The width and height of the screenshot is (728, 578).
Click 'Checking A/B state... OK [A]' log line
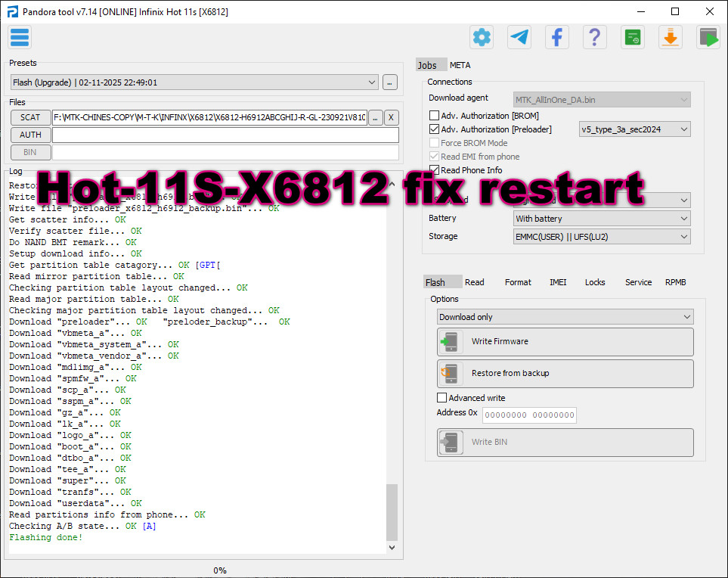coord(82,526)
